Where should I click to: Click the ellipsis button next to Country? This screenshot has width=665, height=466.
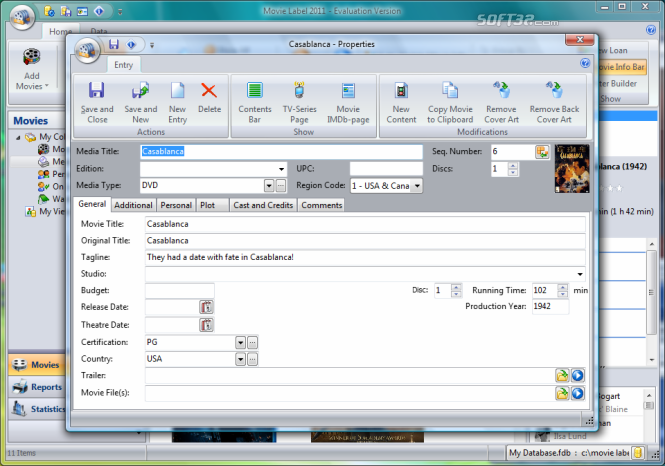pyautogui.click(x=252, y=359)
